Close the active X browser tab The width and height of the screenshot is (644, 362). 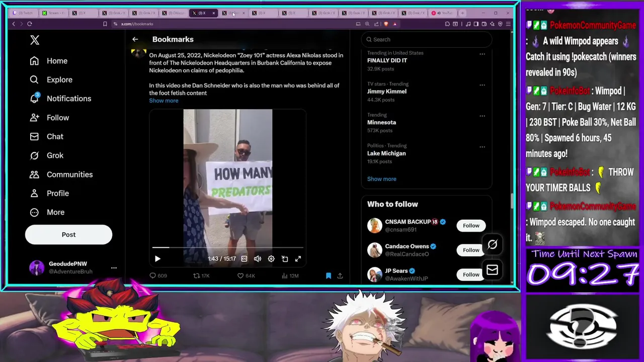(x=213, y=13)
